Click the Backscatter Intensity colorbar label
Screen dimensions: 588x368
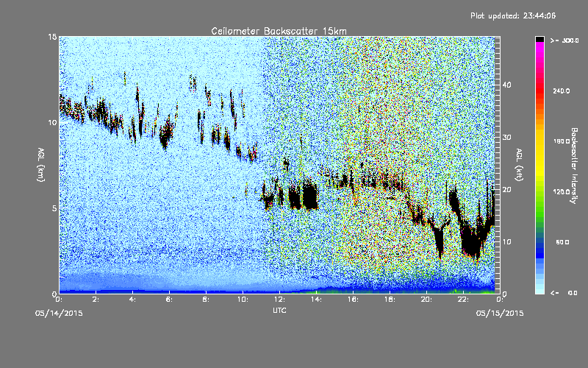574,166
